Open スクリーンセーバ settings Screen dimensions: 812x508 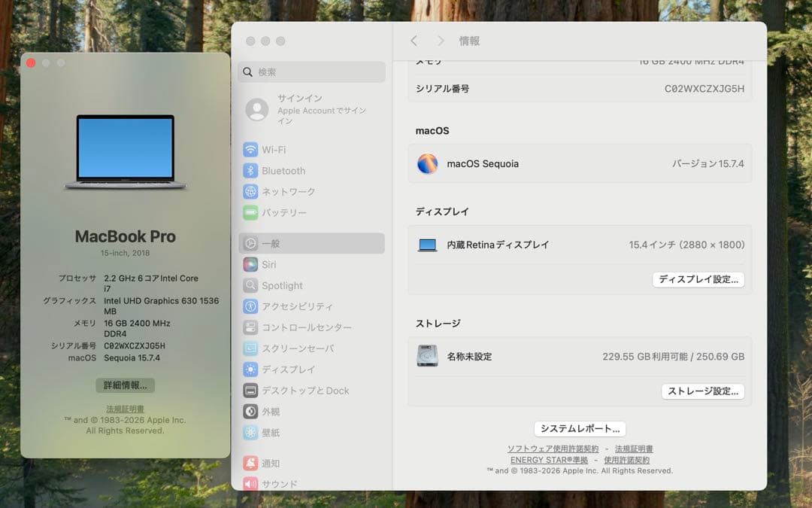tap(289, 348)
